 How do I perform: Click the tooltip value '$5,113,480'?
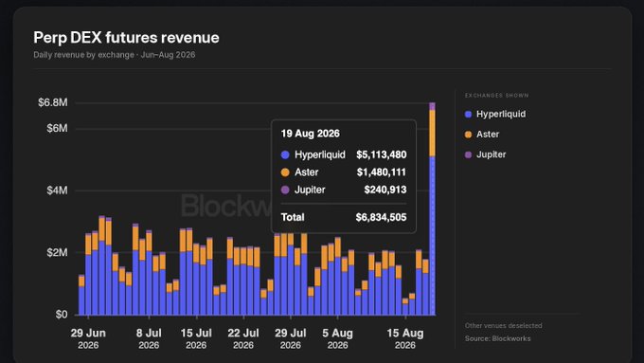pyautogui.click(x=382, y=154)
